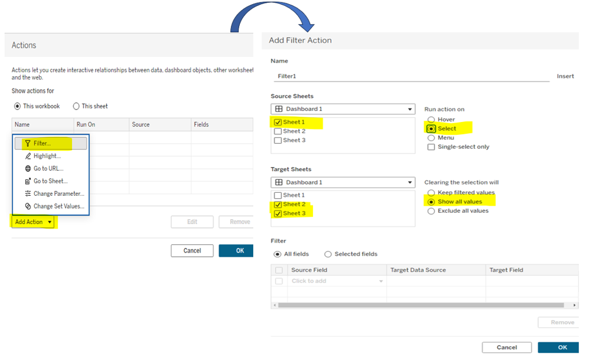This screenshot has height=364, width=591.
Task: Open the Source Field Click to add dropdown
Action: 381,281
